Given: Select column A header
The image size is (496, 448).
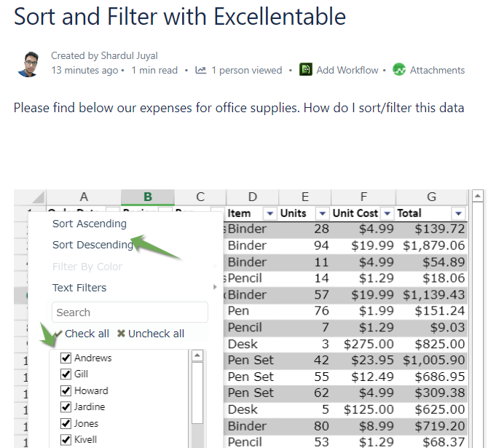Looking at the screenshot, I should pyautogui.click(x=84, y=197).
